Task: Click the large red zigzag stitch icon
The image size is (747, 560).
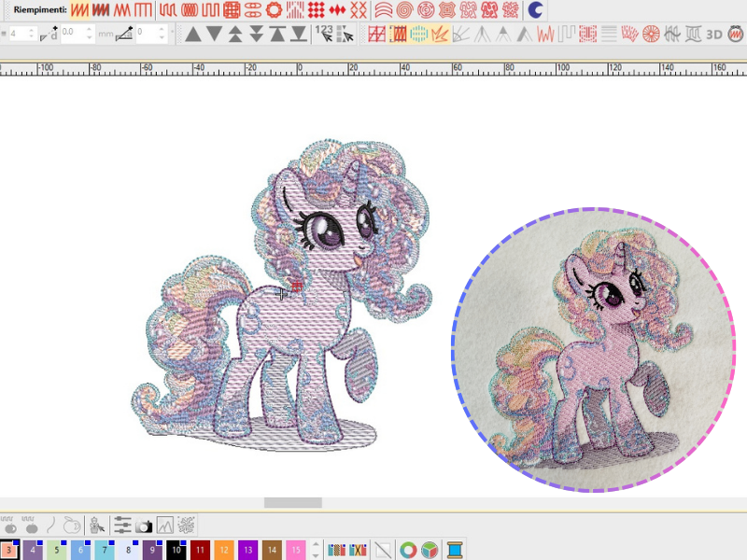Action: tap(545, 34)
